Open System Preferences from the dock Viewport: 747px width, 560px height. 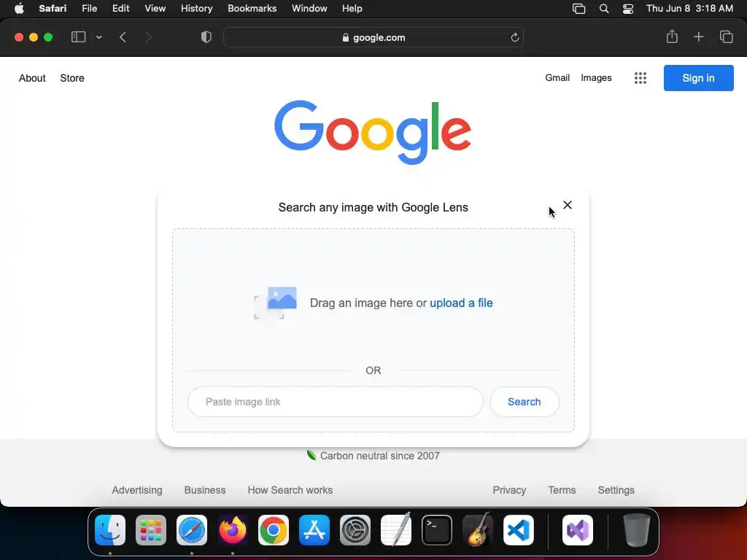coord(355,530)
